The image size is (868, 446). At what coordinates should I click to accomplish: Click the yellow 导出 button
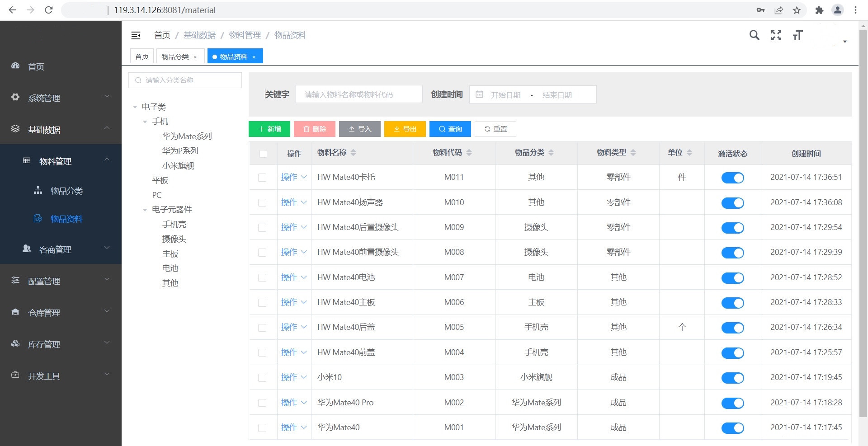click(405, 129)
